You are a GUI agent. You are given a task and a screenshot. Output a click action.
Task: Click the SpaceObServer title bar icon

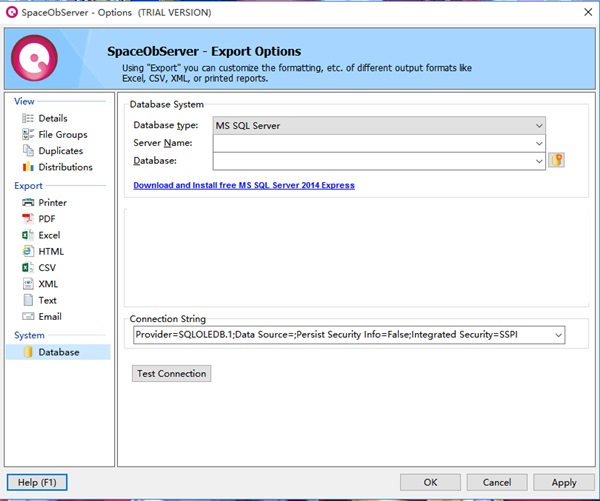pos(12,12)
